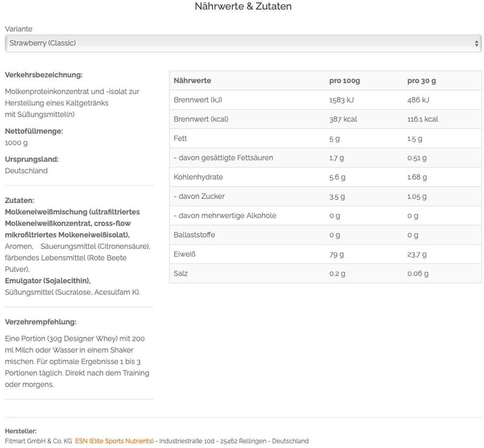Click the Verkehrsbezeichnung heading
The width and height of the screenshot is (484, 448).
pyautogui.click(x=43, y=75)
